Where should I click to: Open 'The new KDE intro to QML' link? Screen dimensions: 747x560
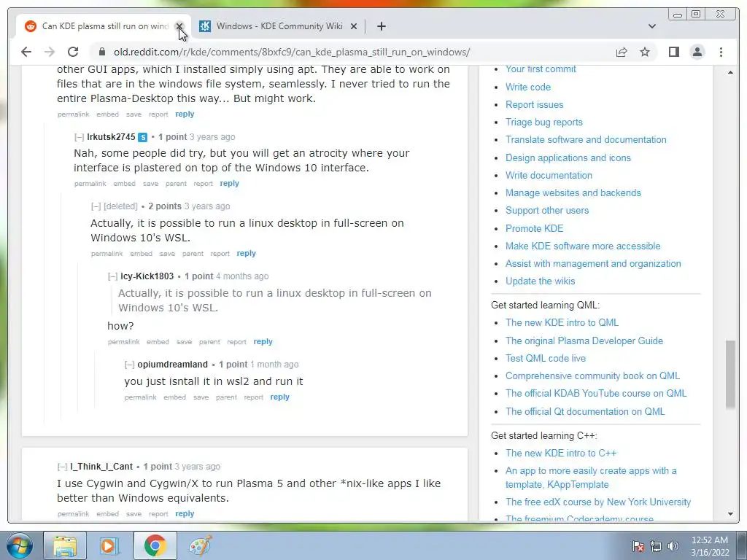[x=562, y=323]
